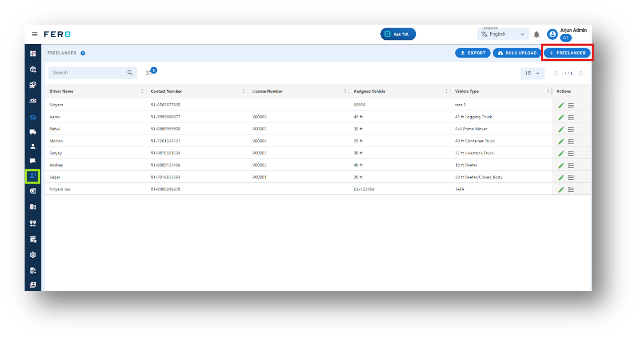Open the list details icon for Mohan

[571, 141]
